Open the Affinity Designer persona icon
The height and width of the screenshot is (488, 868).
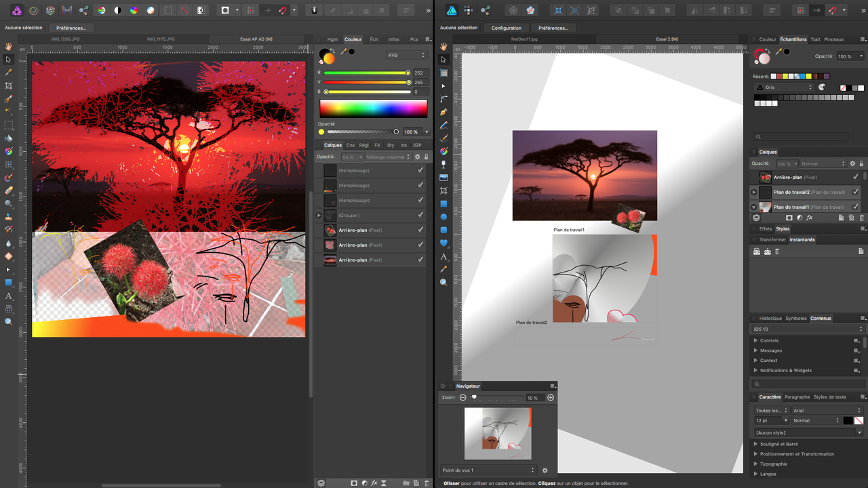452,10
